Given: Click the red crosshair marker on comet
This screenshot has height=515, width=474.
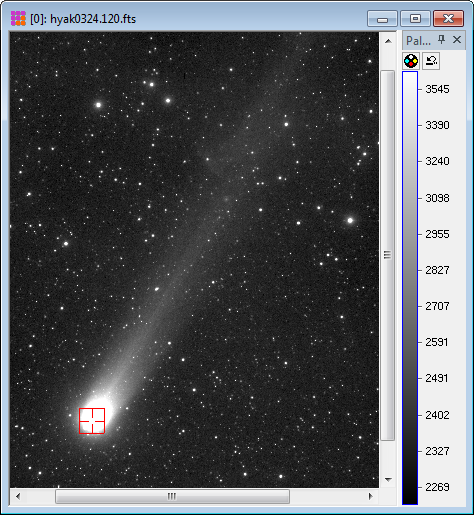Looking at the screenshot, I should [x=92, y=421].
